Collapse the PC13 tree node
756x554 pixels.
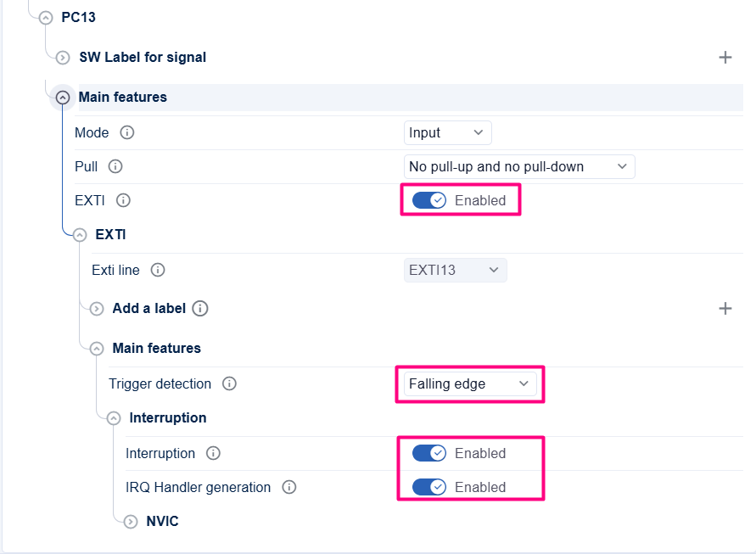[46, 18]
